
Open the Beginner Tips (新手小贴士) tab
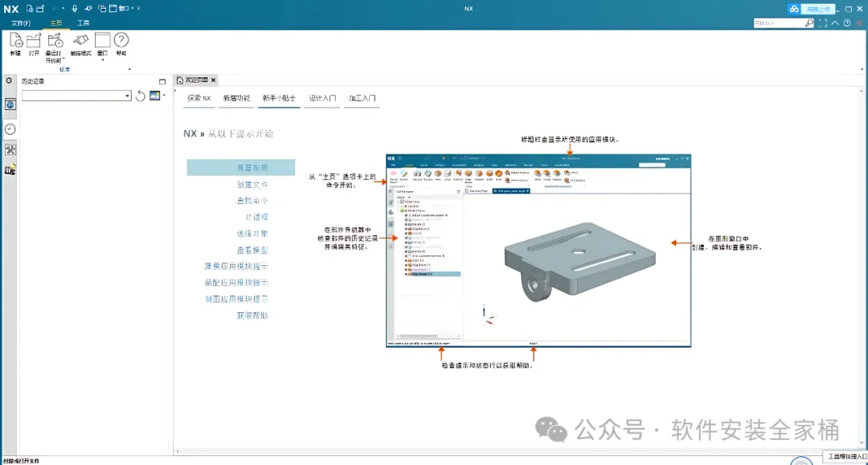(x=279, y=99)
